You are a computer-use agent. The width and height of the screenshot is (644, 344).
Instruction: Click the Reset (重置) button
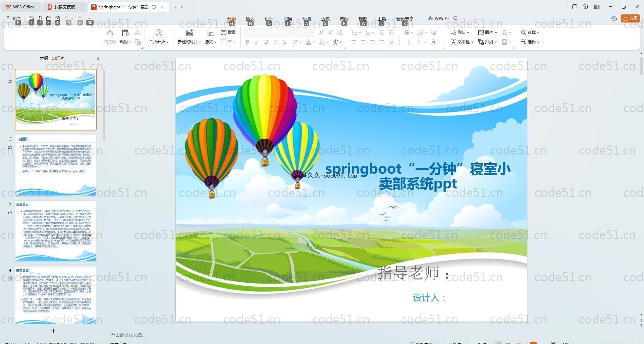[x=228, y=33]
